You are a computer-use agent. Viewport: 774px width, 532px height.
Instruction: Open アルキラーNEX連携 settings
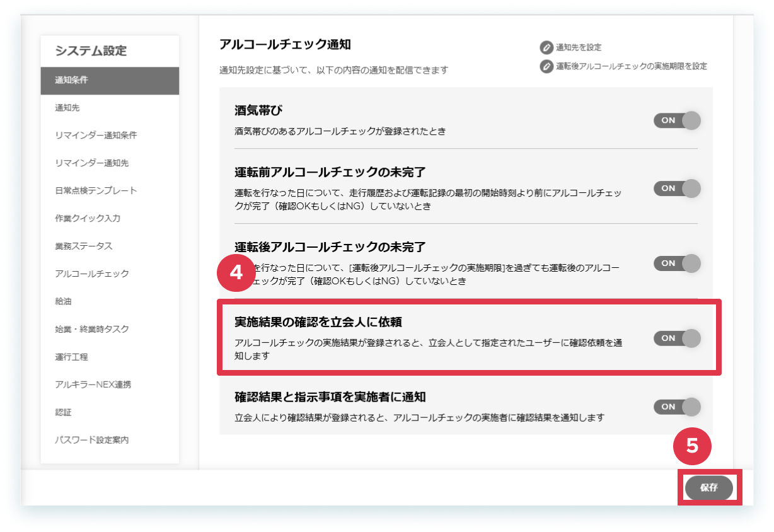point(110,385)
